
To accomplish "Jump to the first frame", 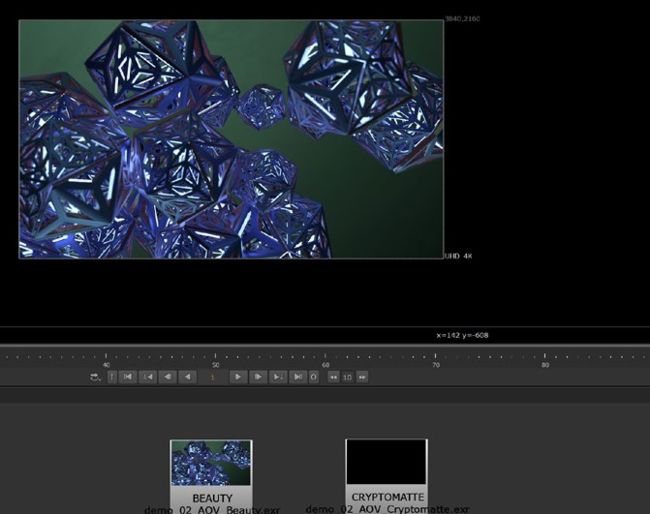I will [128, 377].
